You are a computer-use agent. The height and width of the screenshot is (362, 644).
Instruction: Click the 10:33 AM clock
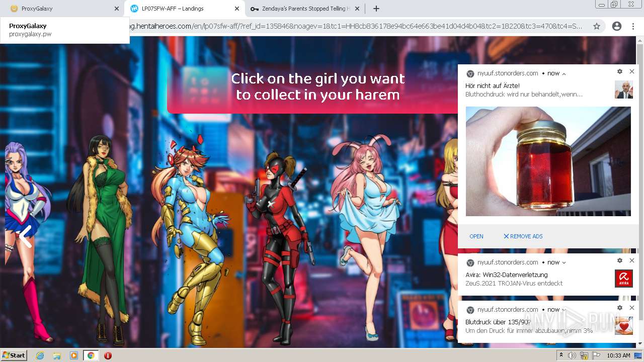click(618, 355)
